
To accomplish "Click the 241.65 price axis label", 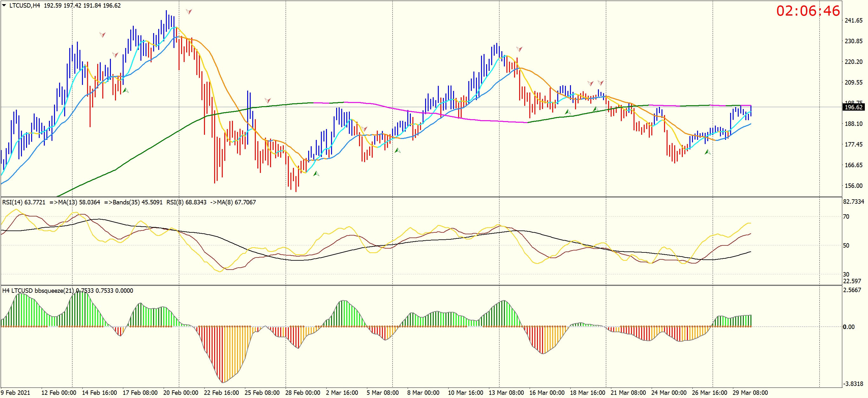I will coord(853,20).
